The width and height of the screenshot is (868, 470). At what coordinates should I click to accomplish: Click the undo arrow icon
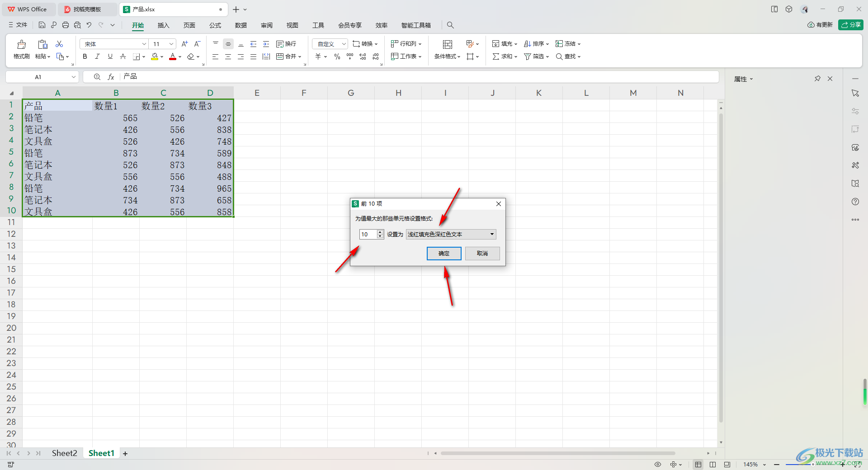tap(89, 25)
